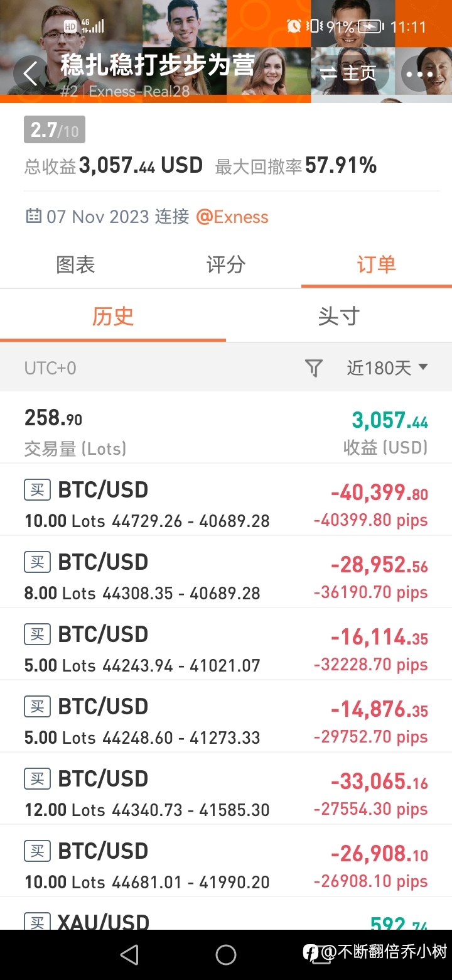Tap the Android home circle button
452x980 pixels.
tap(226, 955)
